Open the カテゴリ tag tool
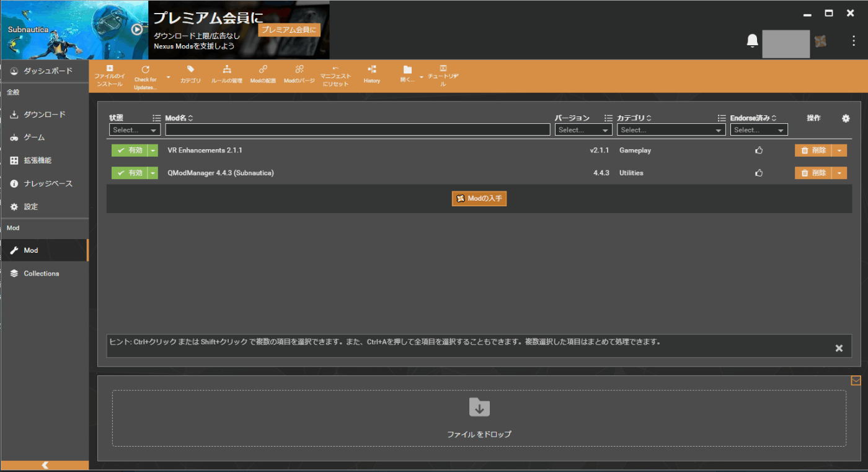The width and height of the screenshot is (868, 472). pos(190,75)
